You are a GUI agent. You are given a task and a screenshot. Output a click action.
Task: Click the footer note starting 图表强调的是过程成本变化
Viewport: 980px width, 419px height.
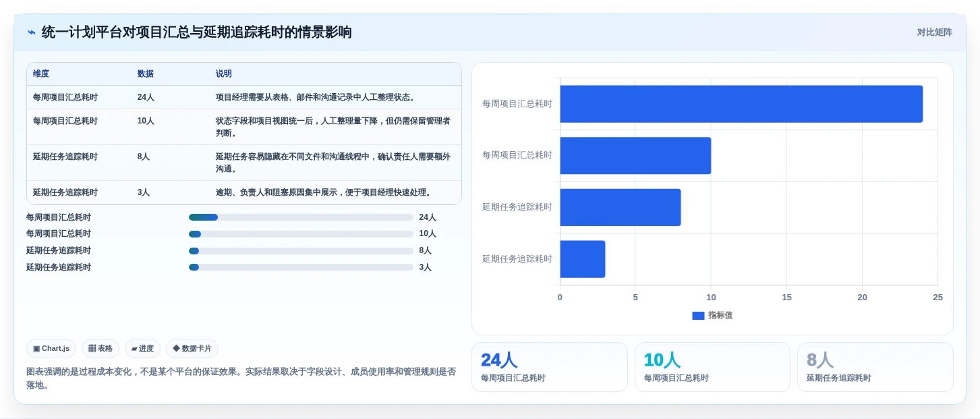click(x=241, y=378)
